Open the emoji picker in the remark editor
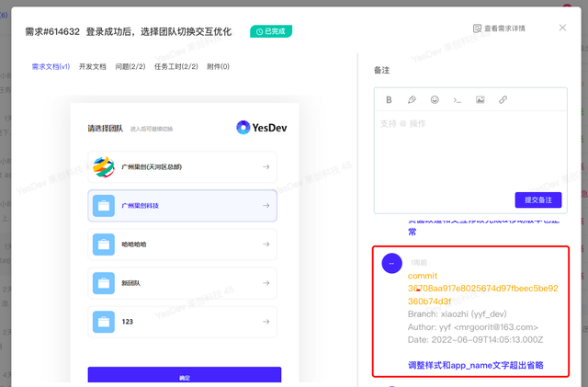This screenshot has height=387, width=588. pos(435,100)
